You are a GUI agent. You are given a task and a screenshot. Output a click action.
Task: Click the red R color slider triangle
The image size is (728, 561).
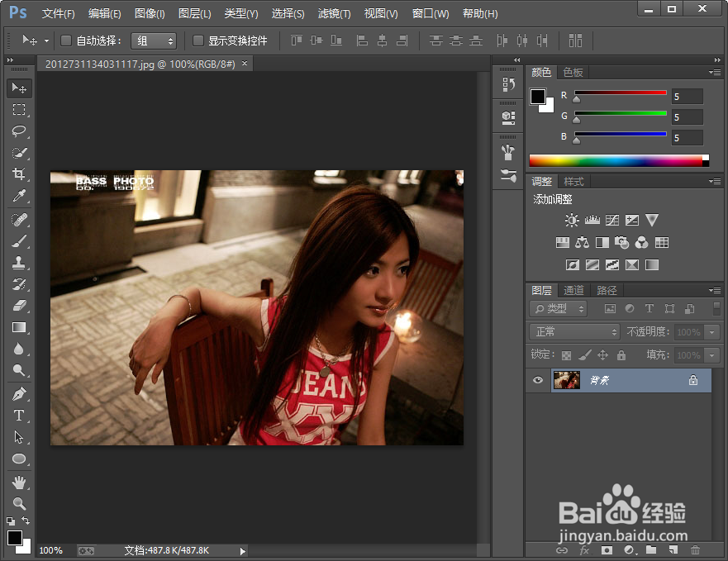[x=576, y=97]
